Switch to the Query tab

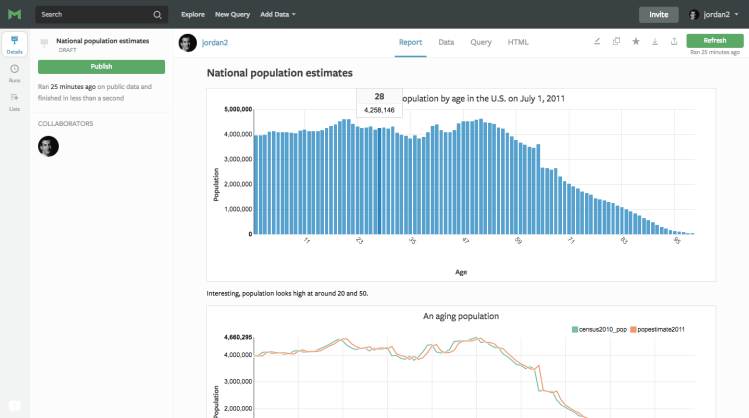click(481, 42)
